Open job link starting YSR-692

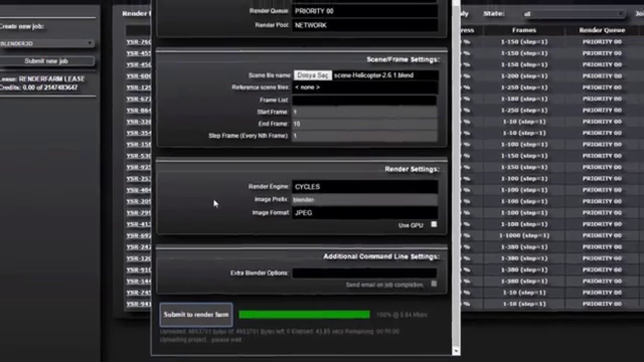[139, 236]
